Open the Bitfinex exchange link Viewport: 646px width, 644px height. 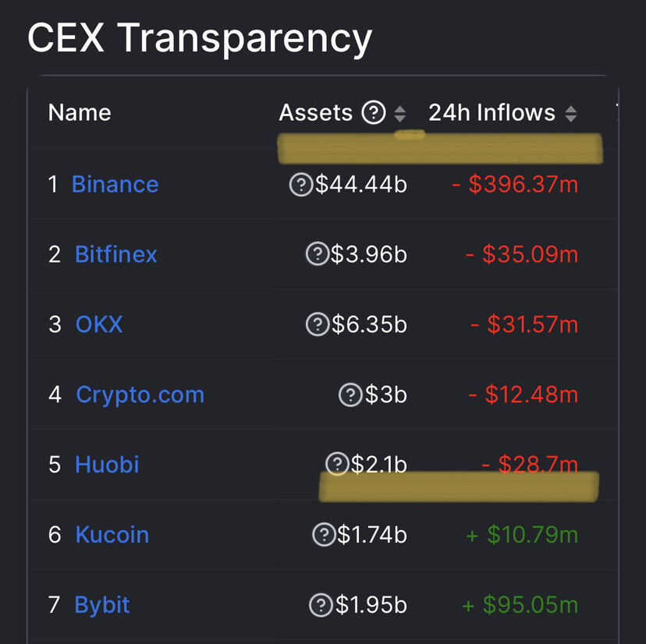pyautogui.click(x=116, y=254)
